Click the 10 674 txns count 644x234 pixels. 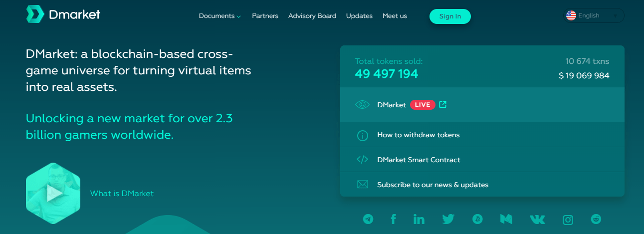[x=587, y=61]
